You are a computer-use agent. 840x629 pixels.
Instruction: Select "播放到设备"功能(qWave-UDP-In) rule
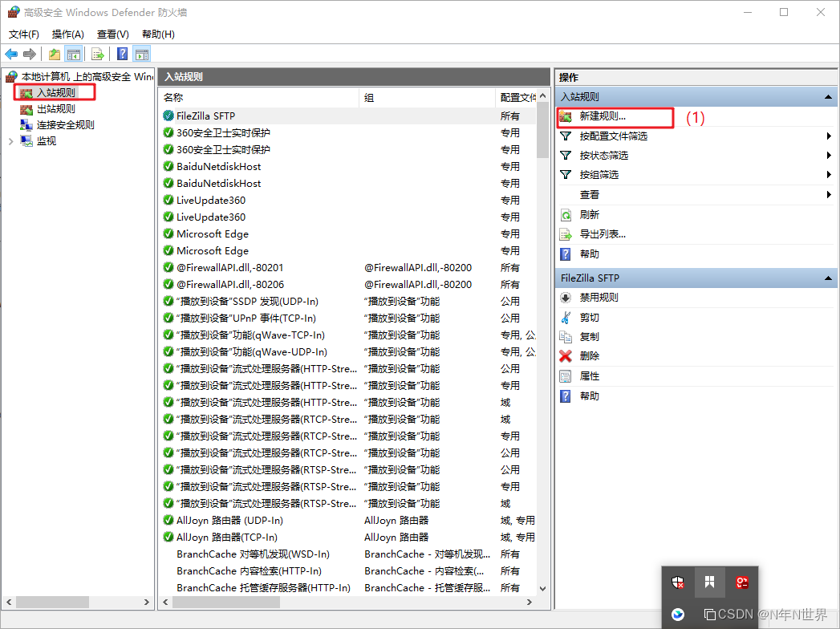tap(348, 352)
